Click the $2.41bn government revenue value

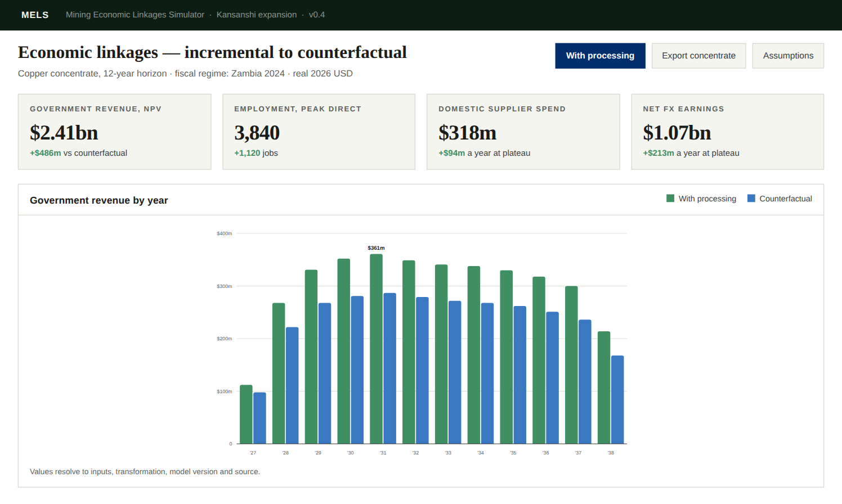click(64, 133)
